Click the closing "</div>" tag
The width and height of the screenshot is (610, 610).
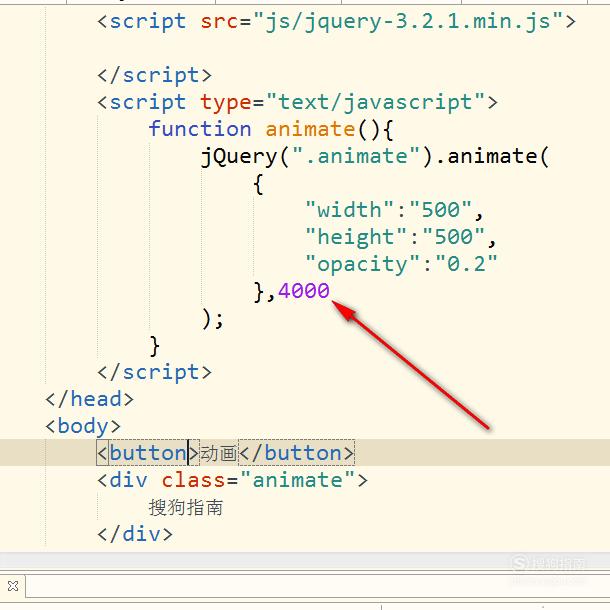(x=135, y=534)
